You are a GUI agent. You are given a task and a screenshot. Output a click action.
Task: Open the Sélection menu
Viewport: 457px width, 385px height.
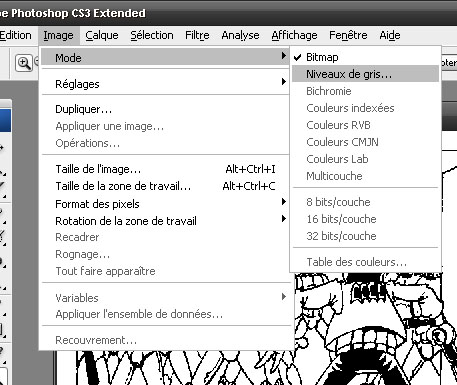[152, 35]
